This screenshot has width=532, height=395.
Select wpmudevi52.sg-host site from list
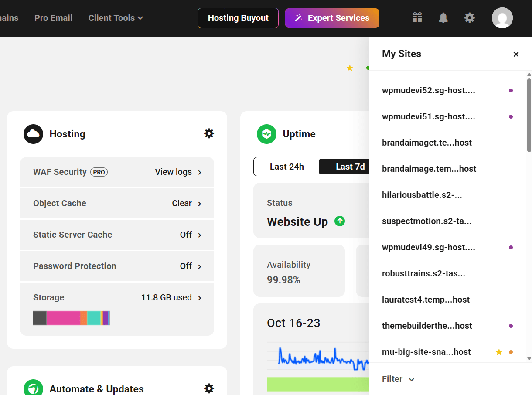pos(428,90)
